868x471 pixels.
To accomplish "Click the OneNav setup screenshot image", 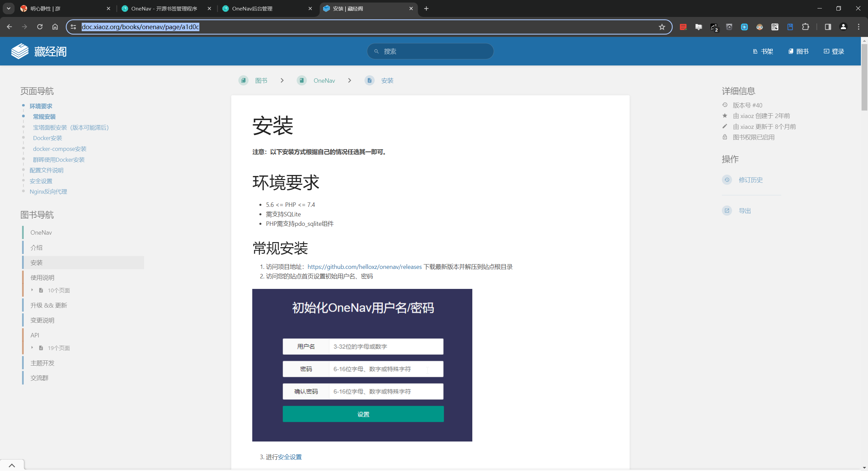I will (x=362, y=365).
